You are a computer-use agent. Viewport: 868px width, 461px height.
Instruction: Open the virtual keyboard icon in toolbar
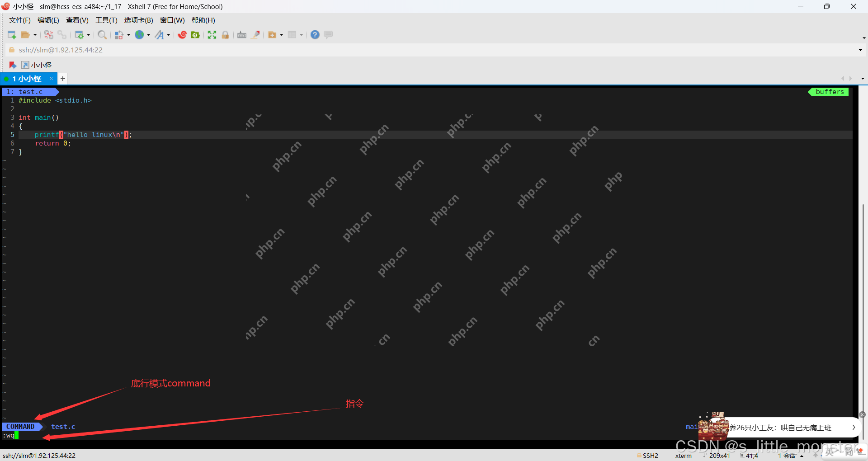pos(242,35)
